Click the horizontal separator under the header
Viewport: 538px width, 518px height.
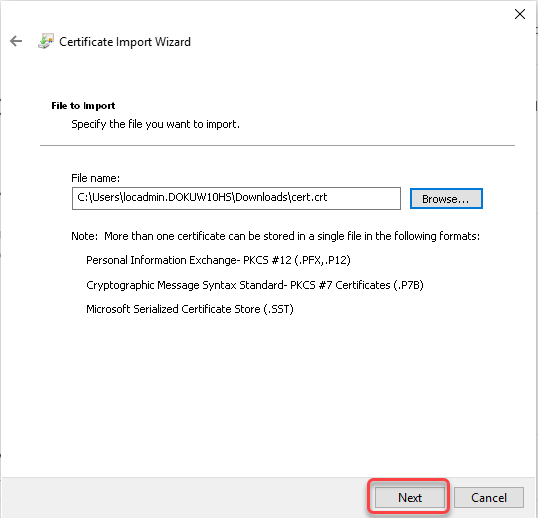pyautogui.click(x=277, y=145)
